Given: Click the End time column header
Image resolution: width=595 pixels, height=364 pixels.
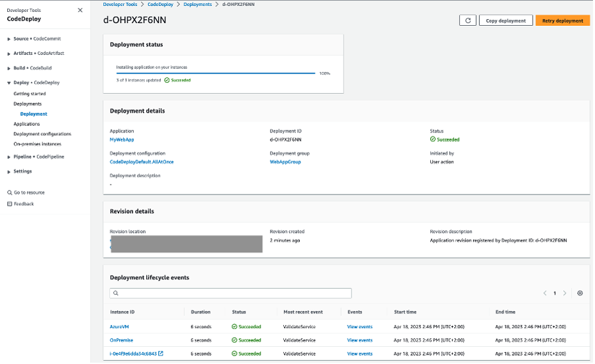Looking at the screenshot, I should tap(506, 313).
